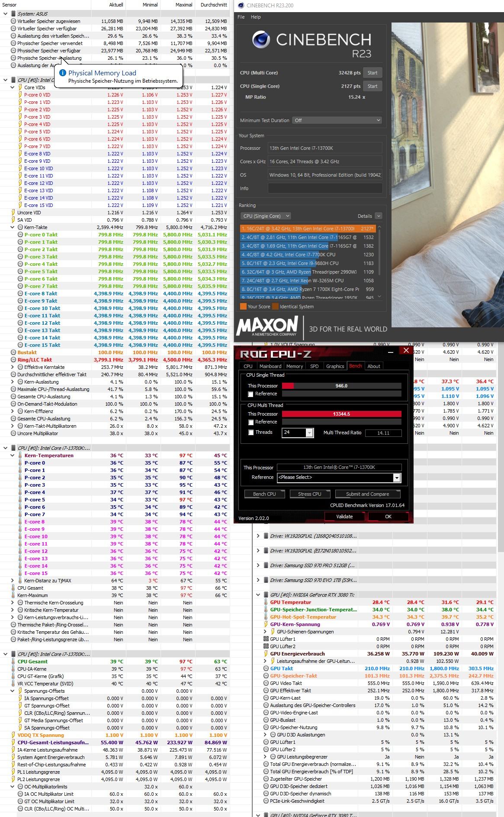Open the Minimum Test Duration dropdown

click(x=337, y=120)
